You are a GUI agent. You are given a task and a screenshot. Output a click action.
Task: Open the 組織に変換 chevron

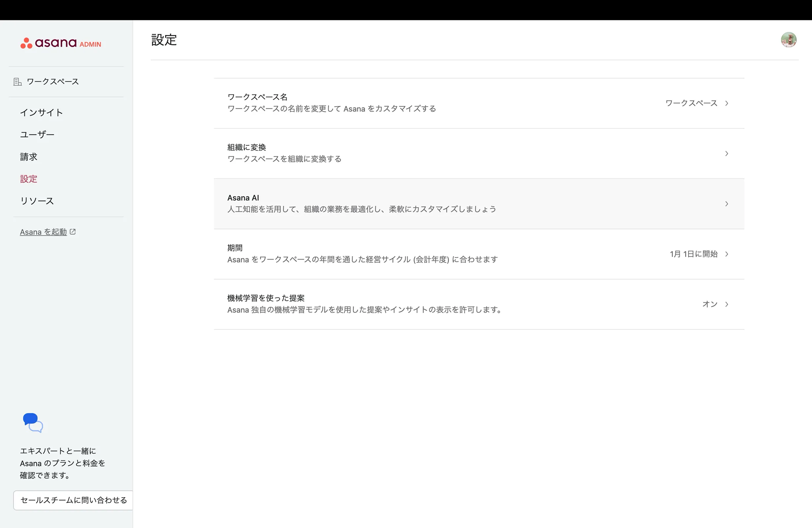coord(727,153)
